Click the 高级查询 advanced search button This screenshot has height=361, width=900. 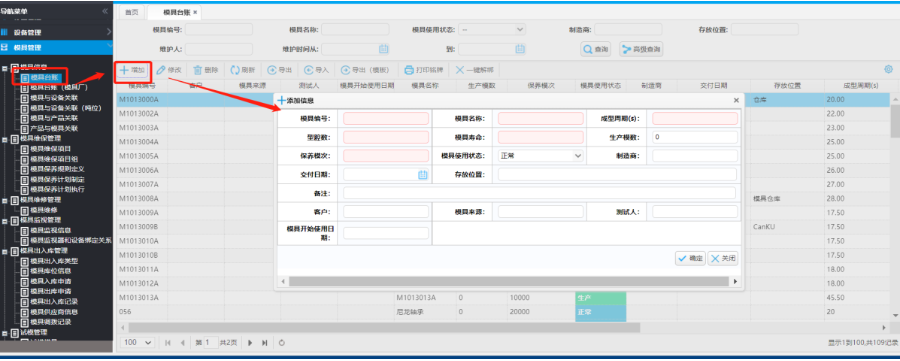click(x=641, y=49)
